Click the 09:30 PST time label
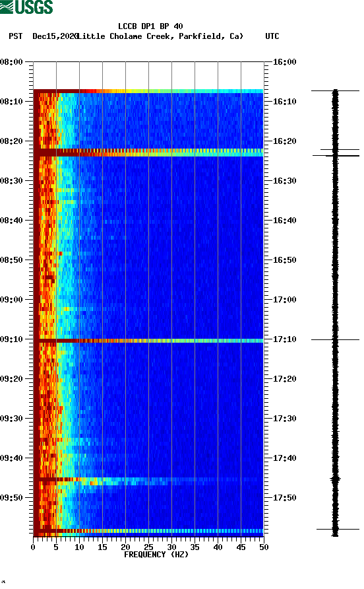Viewport: 364px width, 589px height. (12, 419)
